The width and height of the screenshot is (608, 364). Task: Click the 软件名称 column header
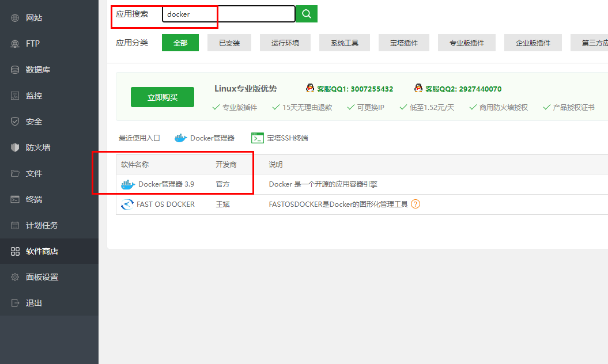click(x=134, y=164)
